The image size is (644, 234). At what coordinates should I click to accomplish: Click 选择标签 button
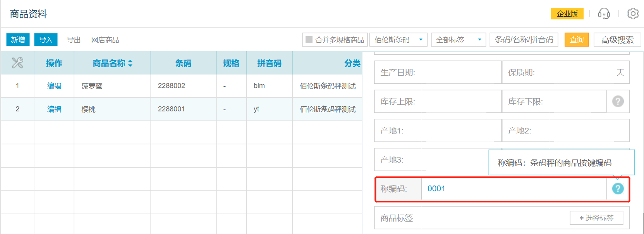click(596, 218)
